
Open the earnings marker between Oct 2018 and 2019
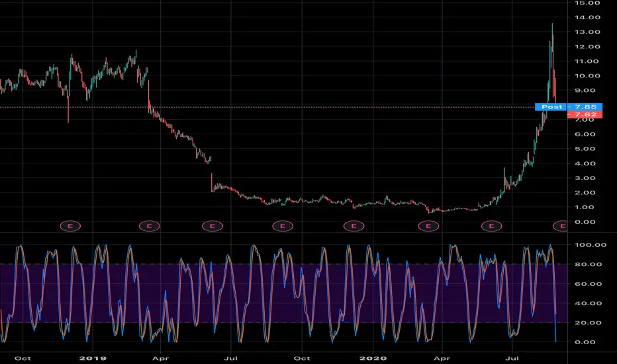click(70, 226)
